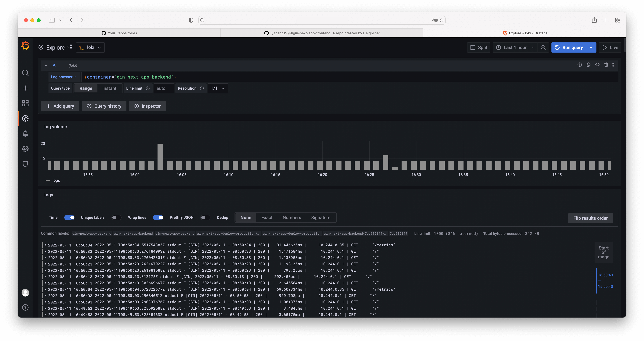
Task: Disable query A with the eye icon
Action: (597, 65)
